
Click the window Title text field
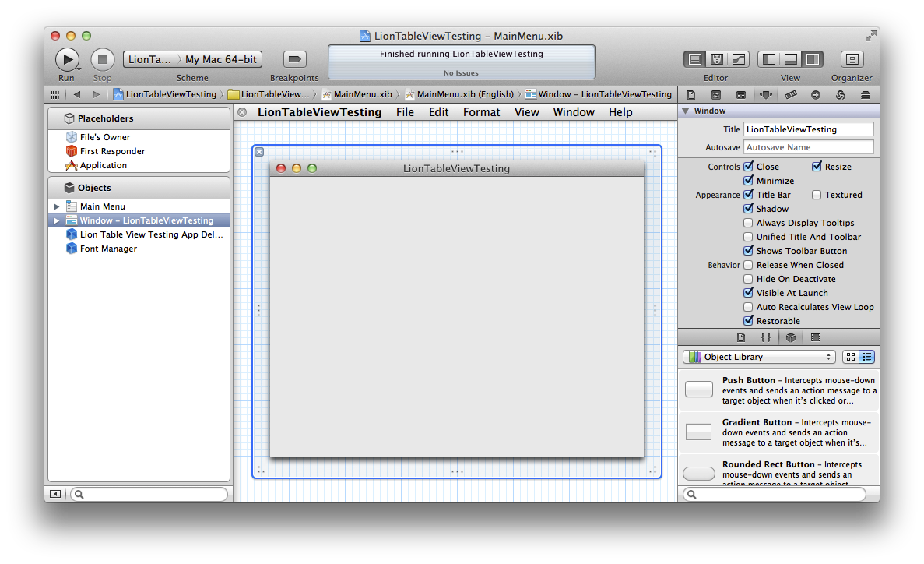809,129
